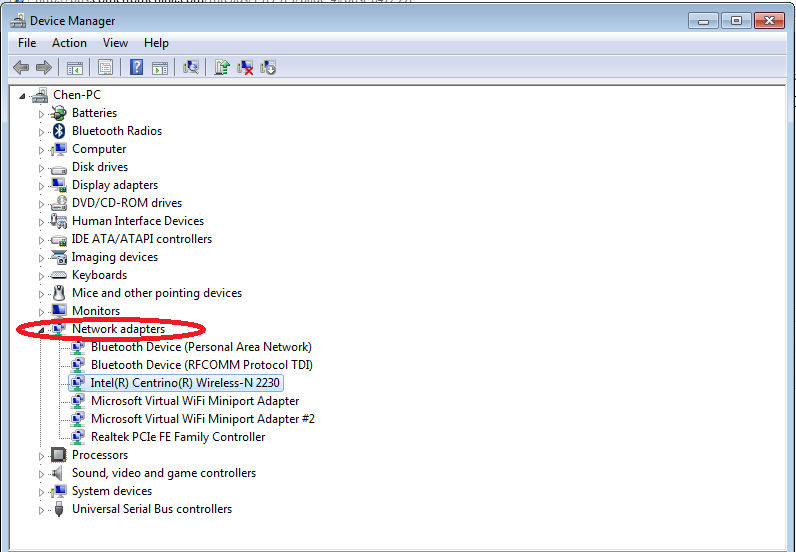This screenshot has height=552, width=796.
Task: Click the Bluetooth Radios icon in tree
Action: point(59,131)
